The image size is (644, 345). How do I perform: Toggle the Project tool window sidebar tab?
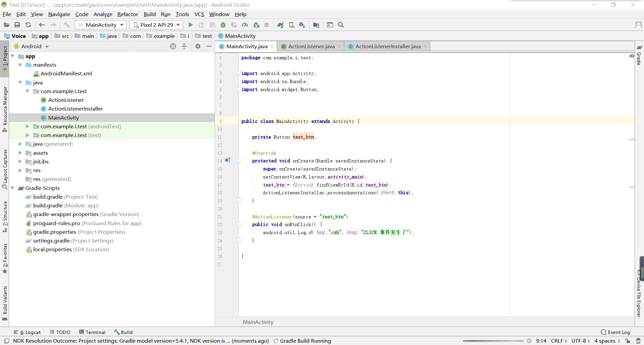coord(5,56)
